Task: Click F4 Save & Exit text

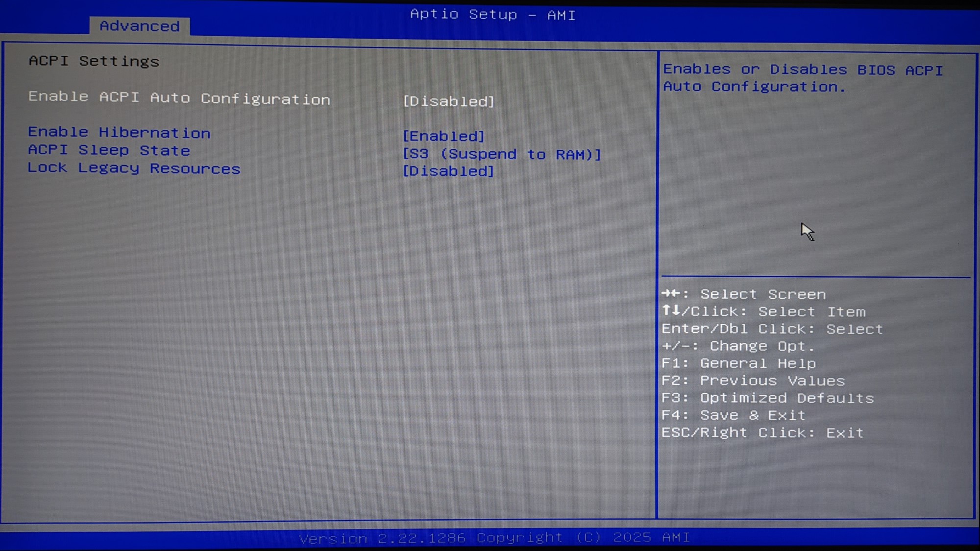Action: (x=733, y=415)
